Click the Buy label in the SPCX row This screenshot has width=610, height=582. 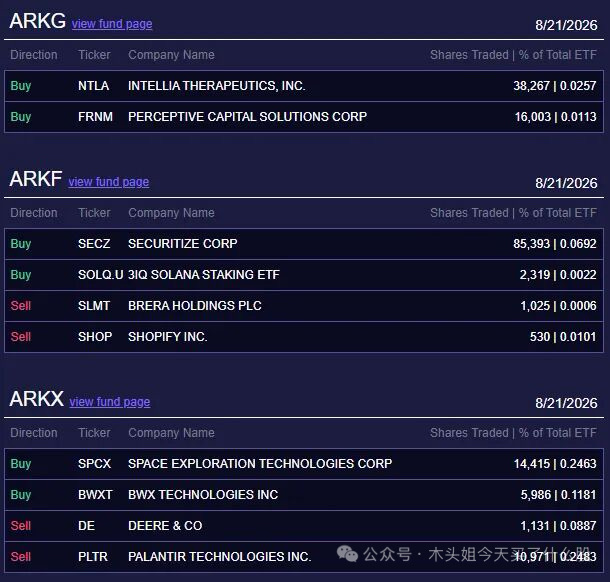point(21,464)
